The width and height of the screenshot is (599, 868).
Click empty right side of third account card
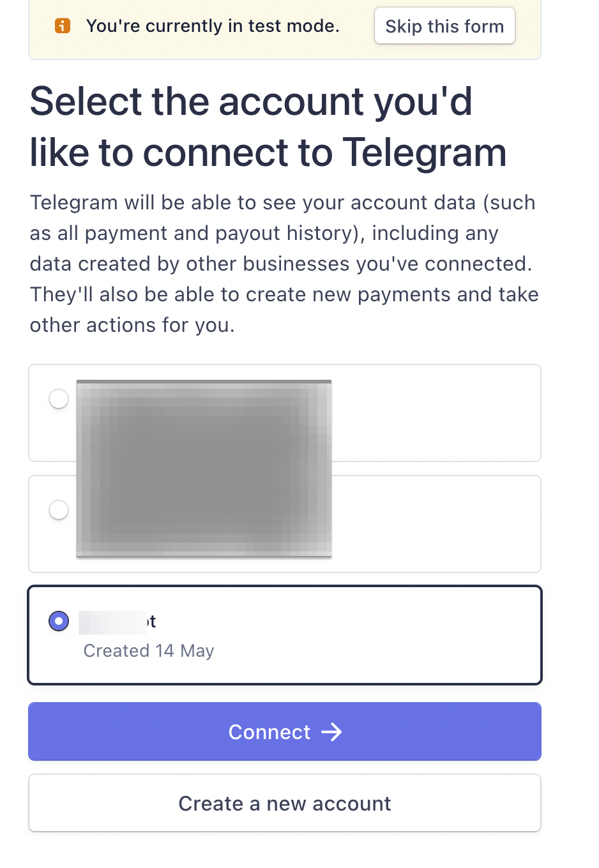pyautogui.click(x=383, y=635)
